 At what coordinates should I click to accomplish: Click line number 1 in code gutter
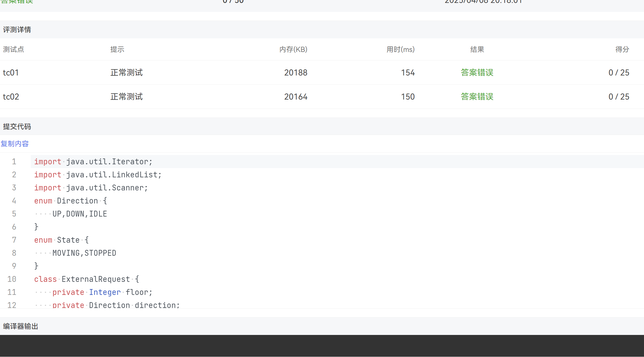click(14, 162)
